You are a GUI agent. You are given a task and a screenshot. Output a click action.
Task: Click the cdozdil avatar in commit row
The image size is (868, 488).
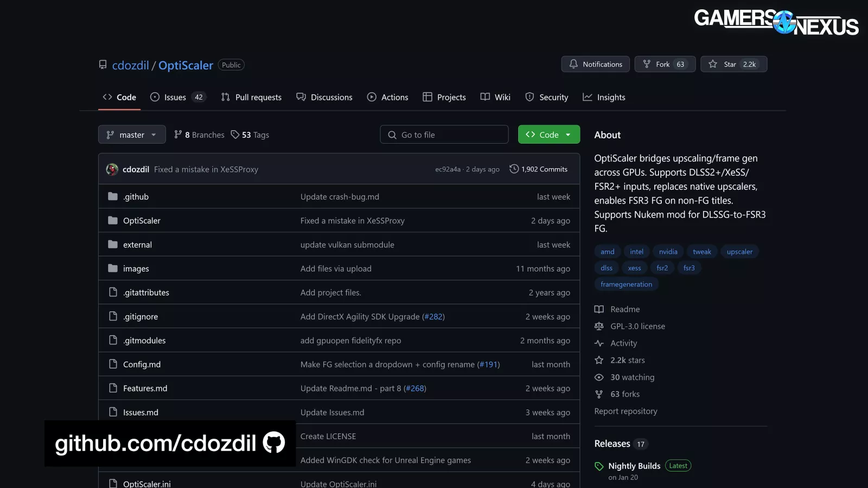(x=112, y=169)
